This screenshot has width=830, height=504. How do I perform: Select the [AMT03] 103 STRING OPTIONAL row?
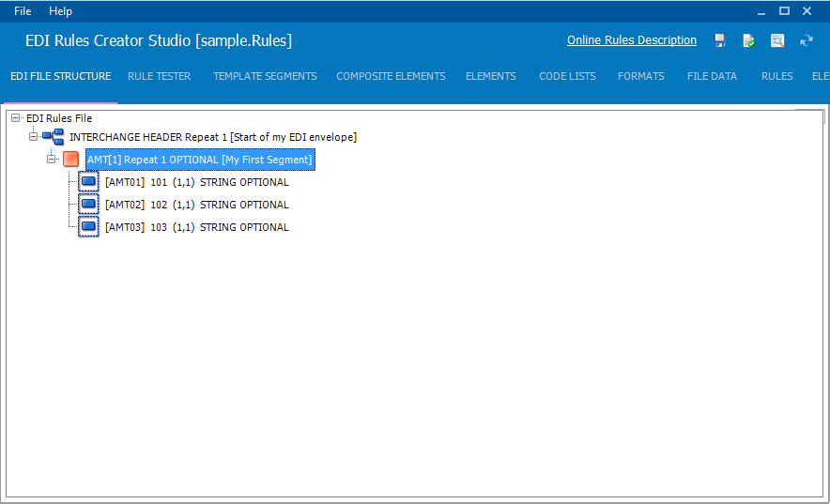click(x=197, y=227)
